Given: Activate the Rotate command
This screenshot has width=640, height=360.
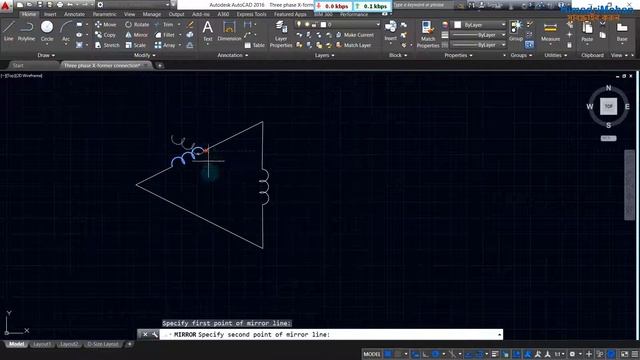Looking at the screenshot, I should [137, 24].
